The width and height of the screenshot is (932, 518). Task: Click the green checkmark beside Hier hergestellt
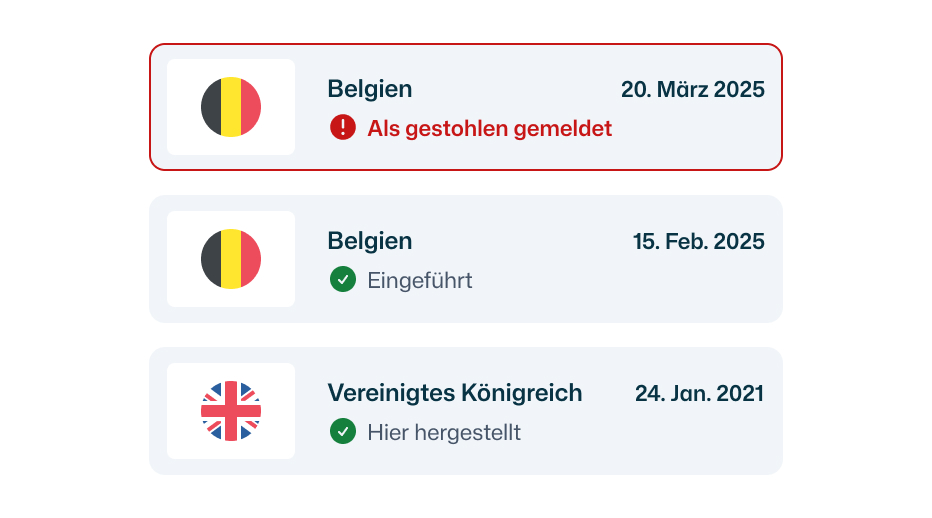pyautogui.click(x=343, y=432)
